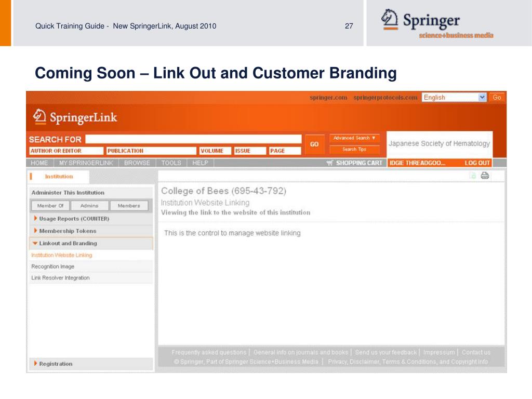
Task: Open MY SPRINGERLINK menu
Action: coord(86,163)
